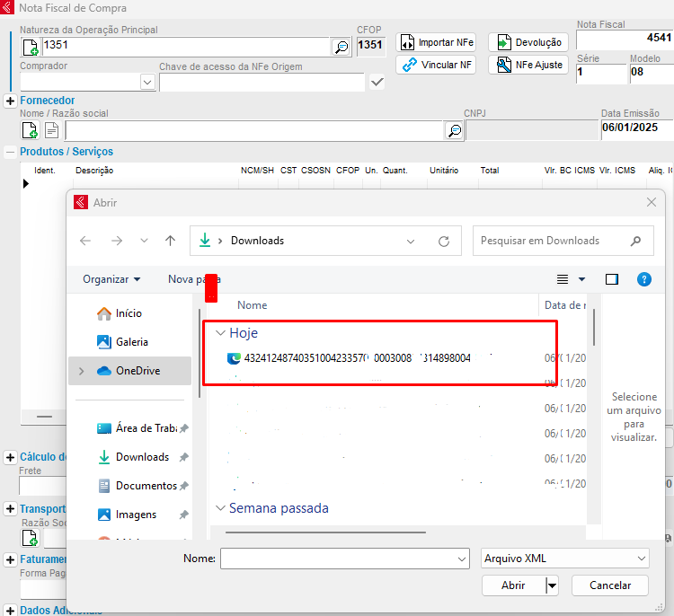The height and width of the screenshot is (616, 674).
Task: Click the checkmark icon beside Chave de acesso
Action: coord(377,83)
